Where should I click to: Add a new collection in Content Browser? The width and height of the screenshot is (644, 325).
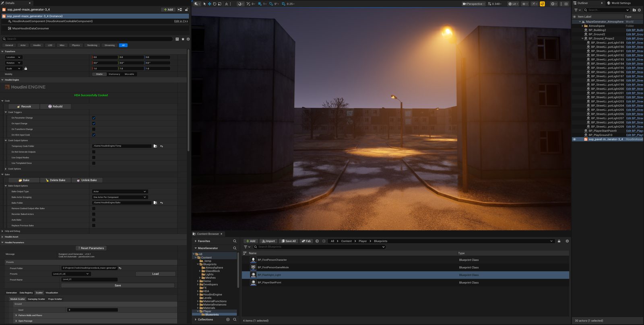(228, 319)
